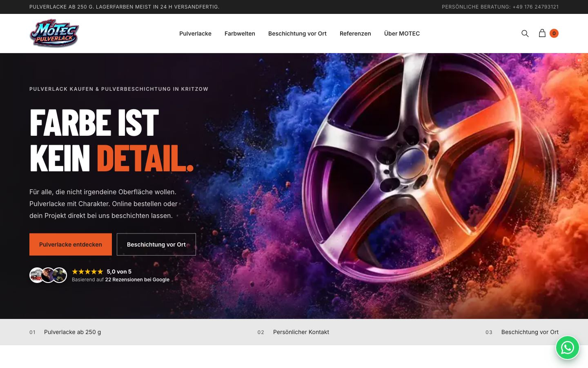Click the FARBE IST KEIN DETAIL headline

coord(111,140)
